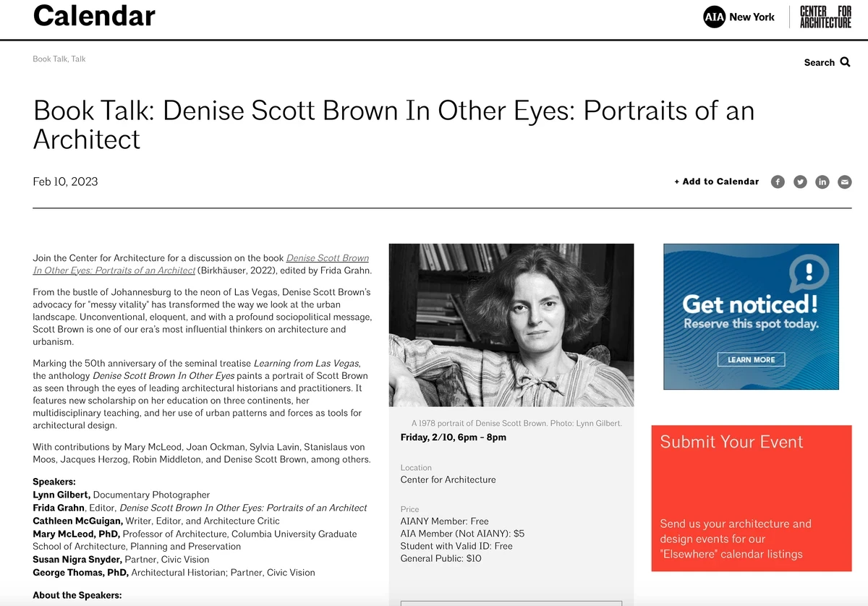Click speaker name Frida Grahn
Image resolution: width=868 pixels, height=606 pixels.
point(59,508)
